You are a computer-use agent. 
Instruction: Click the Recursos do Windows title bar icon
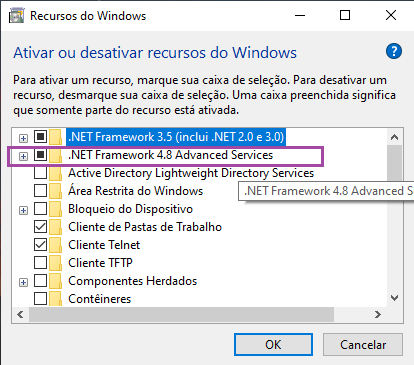point(16,16)
